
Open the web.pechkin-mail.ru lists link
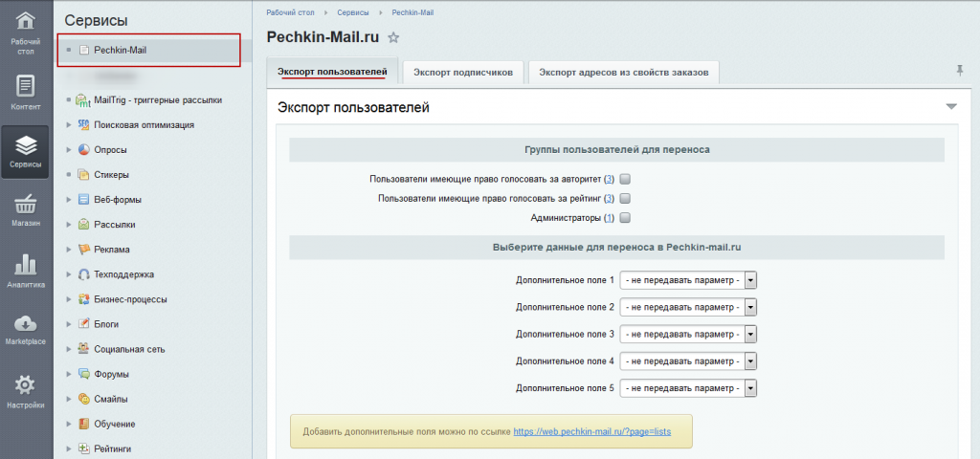click(x=591, y=431)
